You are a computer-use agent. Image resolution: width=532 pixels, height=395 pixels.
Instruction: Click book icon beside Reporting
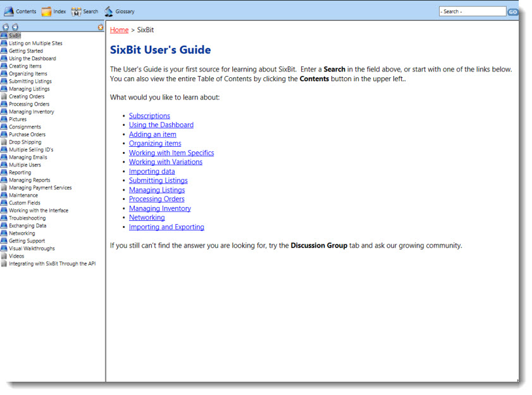click(4, 173)
